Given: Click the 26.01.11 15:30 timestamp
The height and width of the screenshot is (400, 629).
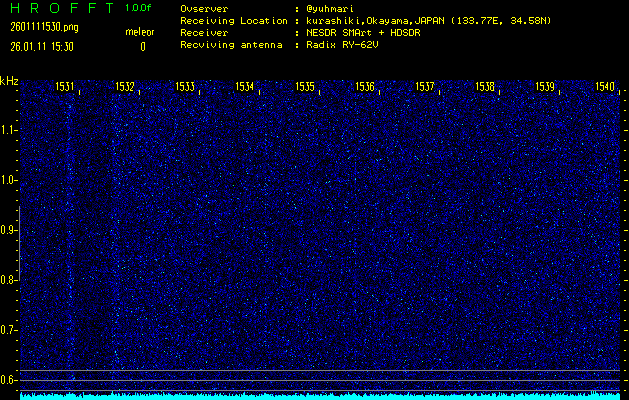Looking at the screenshot, I should click(41, 46).
